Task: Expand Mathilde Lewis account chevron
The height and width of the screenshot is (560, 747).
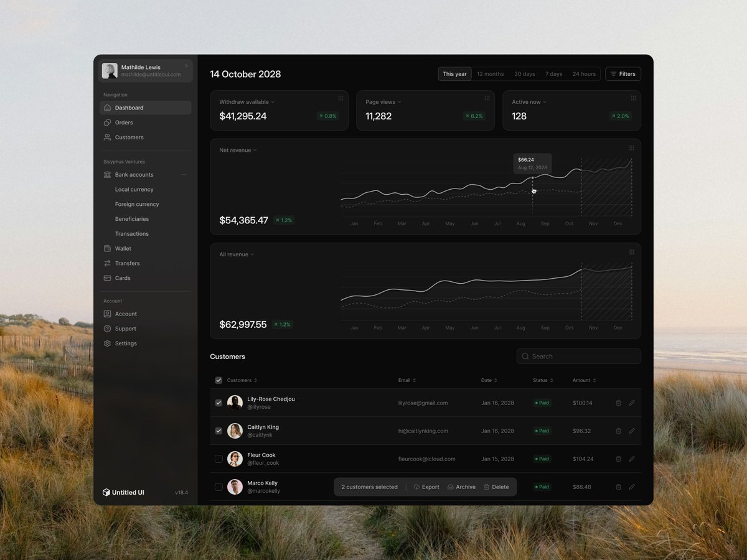Action: click(x=186, y=66)
